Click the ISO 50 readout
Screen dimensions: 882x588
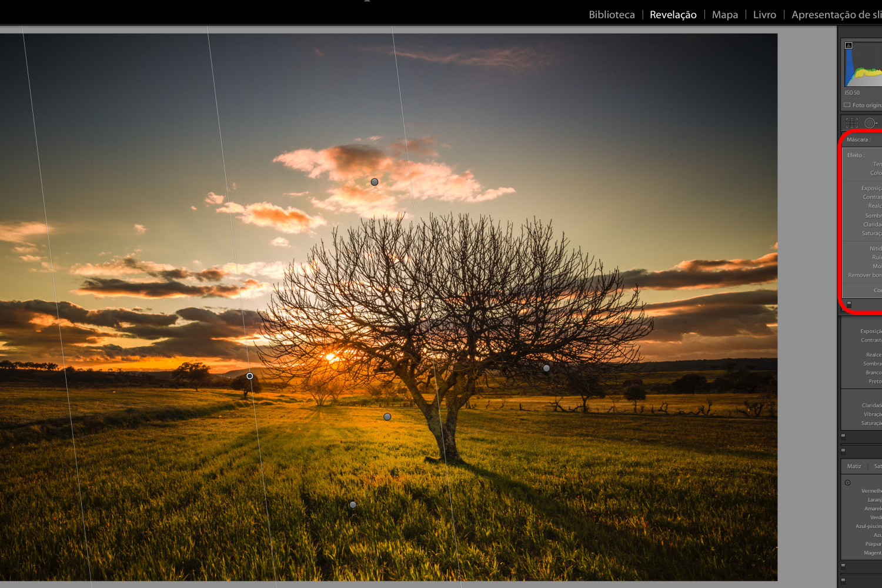click(x=852, y=93)
